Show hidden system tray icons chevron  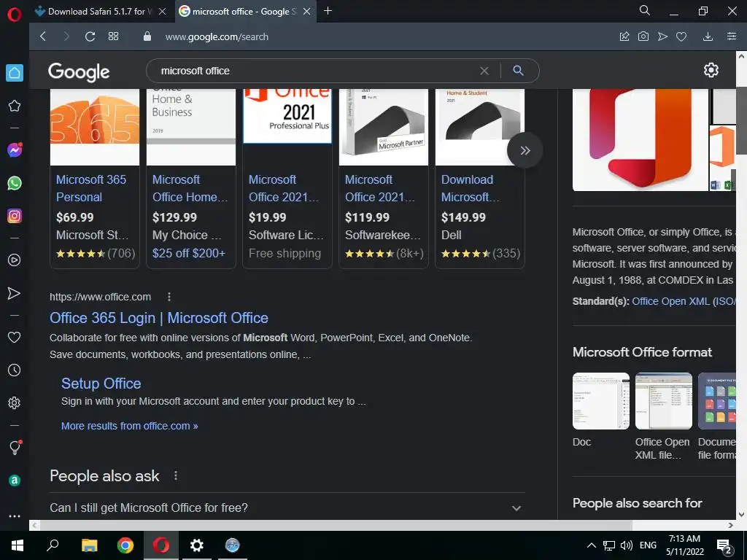pos(591,545)
